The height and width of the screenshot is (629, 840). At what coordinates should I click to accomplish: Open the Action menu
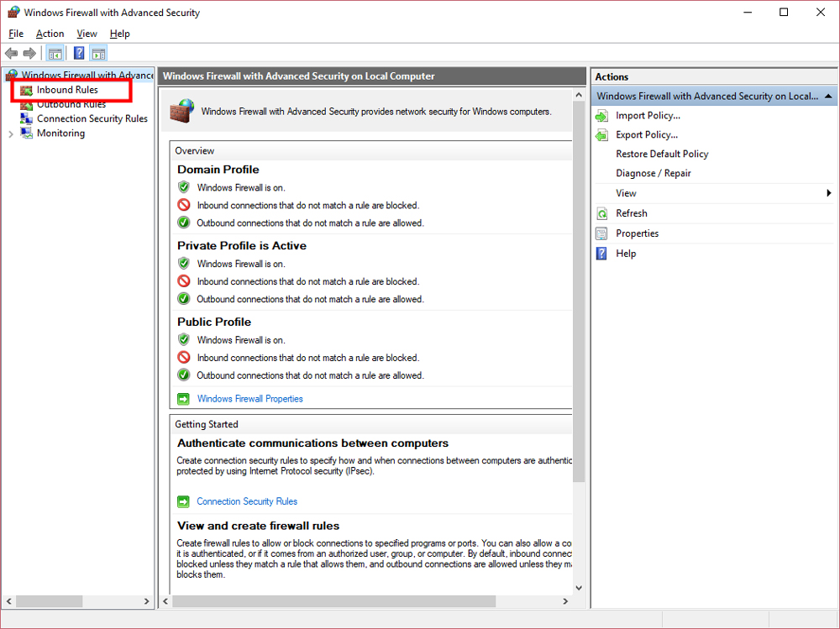(50, 34)
